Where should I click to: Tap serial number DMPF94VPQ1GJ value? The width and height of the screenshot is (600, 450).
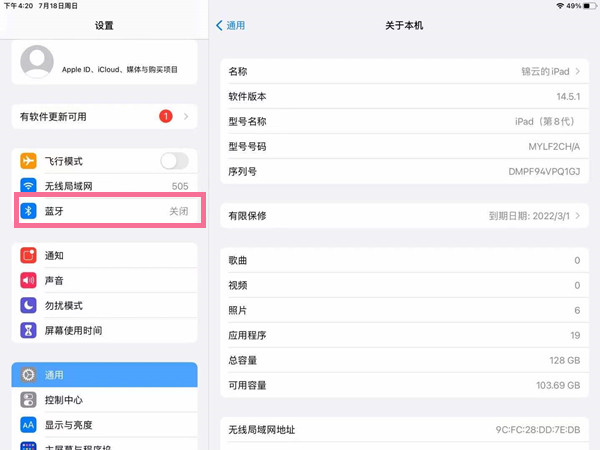544,171
